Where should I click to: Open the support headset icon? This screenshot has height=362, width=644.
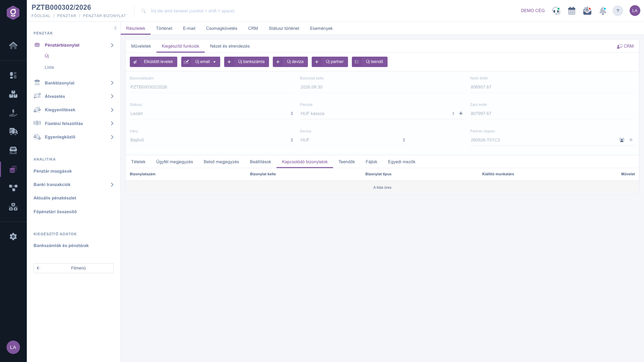pos(556,11)
